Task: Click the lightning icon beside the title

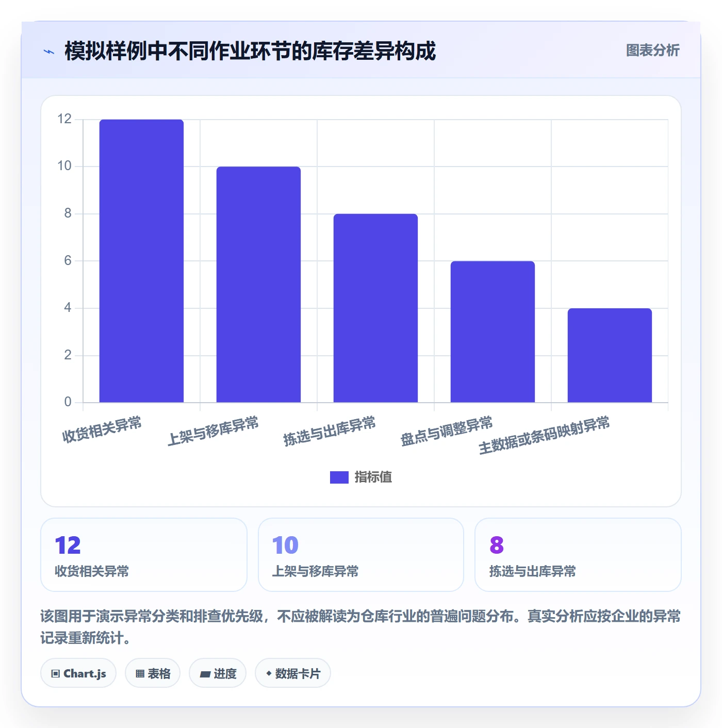Action: point(49,52)
